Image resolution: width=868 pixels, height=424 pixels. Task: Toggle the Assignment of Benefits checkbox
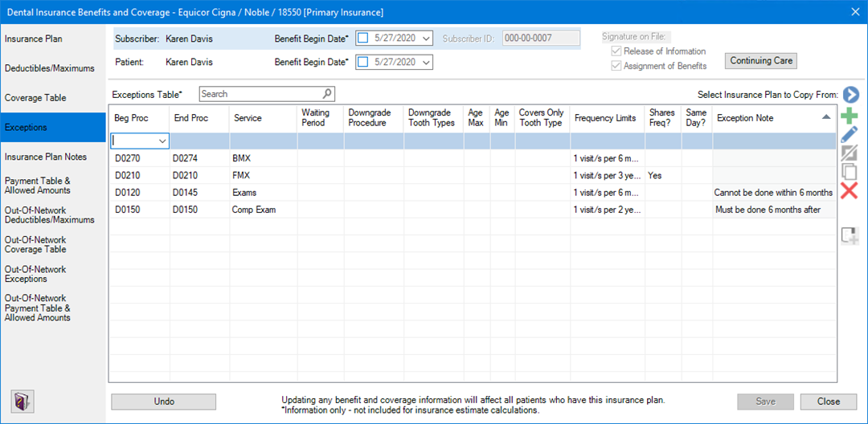[616, 66]
